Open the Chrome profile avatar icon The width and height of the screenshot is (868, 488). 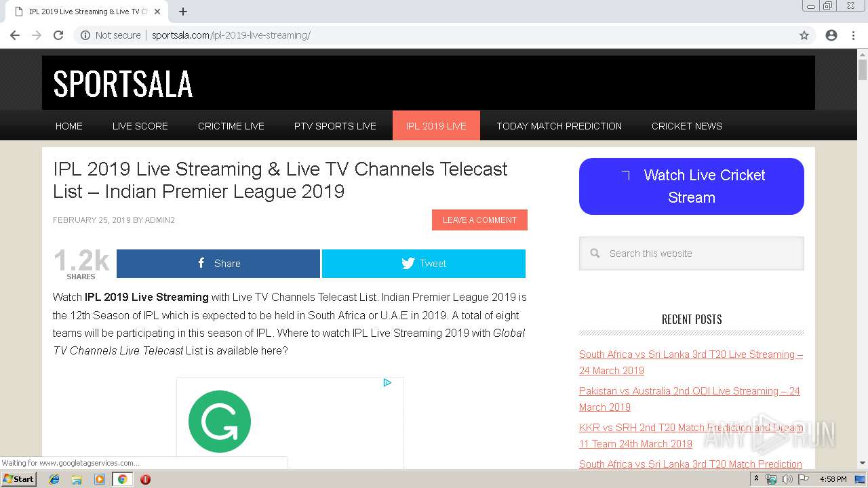(831, 35)
